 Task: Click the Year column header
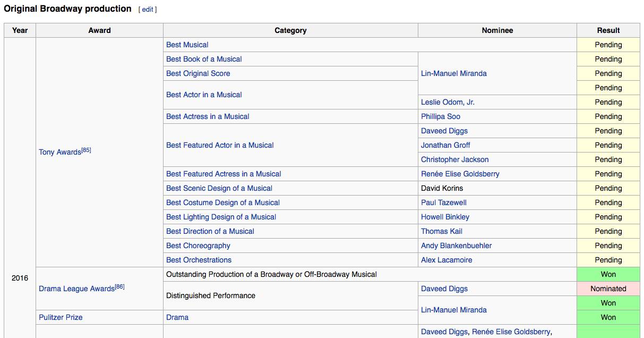tap(20, 30)
